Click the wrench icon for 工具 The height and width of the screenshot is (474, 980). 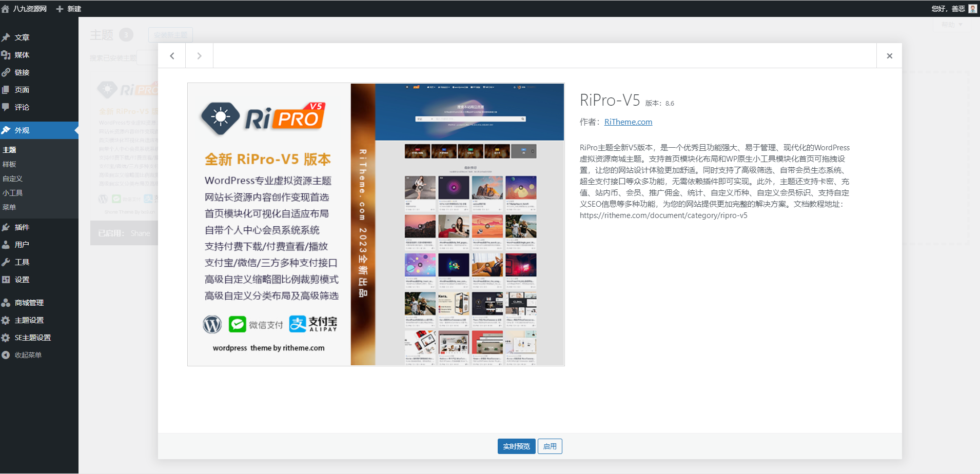pyautogui.click(x=6, y=262)
